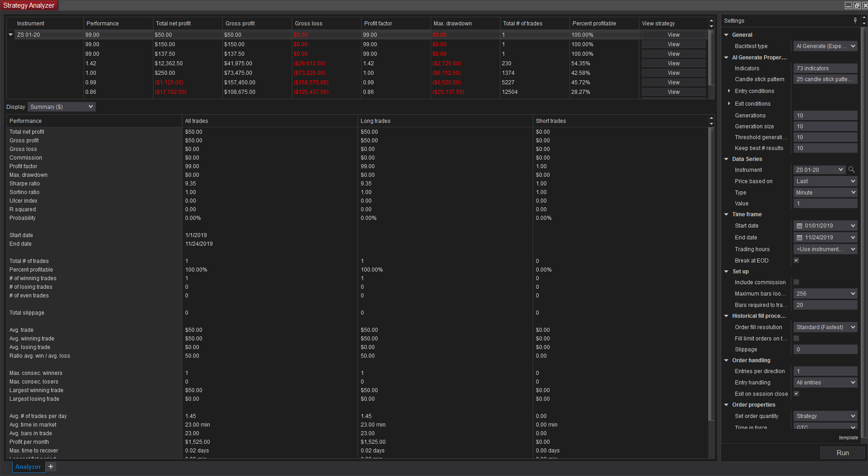Open the Backtest type dropdown
Image resolution: width=868 pixels, height=476 pixels.
pos(825,46)
